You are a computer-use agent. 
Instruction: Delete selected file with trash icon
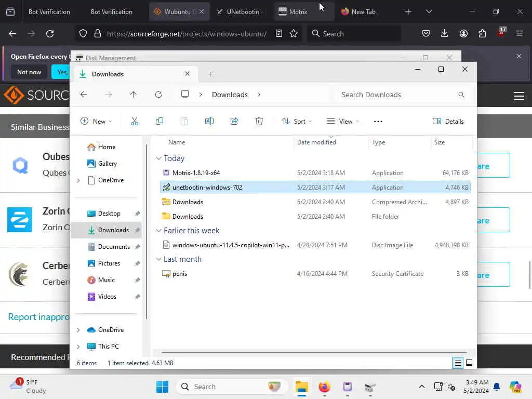click(259, 121)
